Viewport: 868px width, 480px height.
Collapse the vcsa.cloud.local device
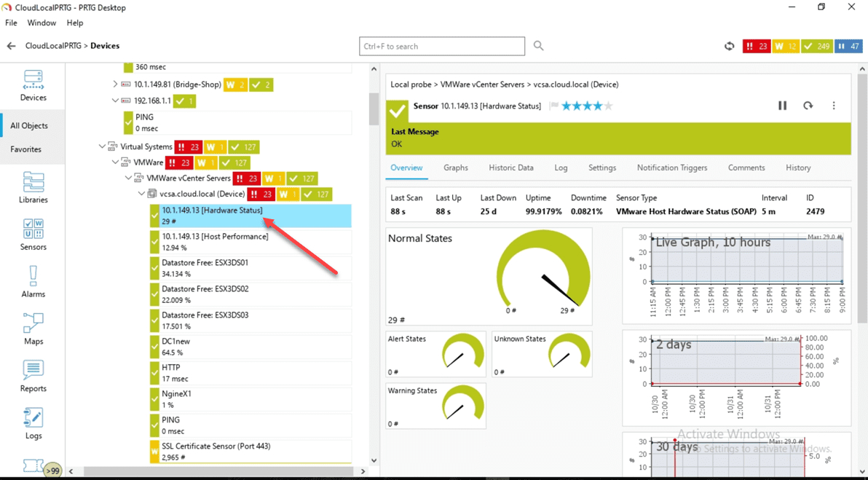point(142,194)
